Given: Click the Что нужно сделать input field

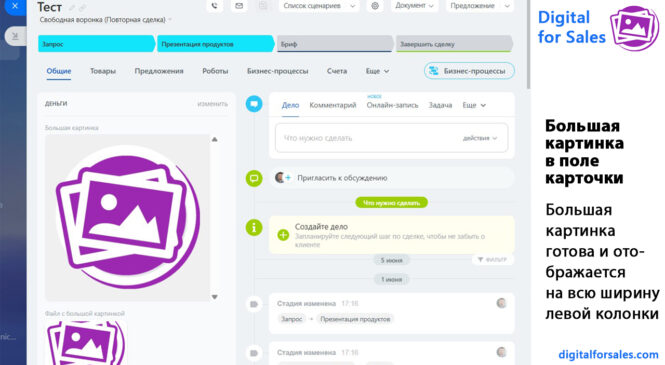Looking at the screenshot, I should 391,138.
